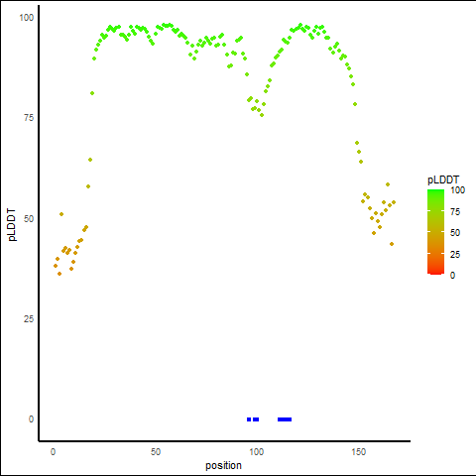Click the y-axis tick label 75
The image size is (476, 476).
pyautogui.click(x=29, y=118)
